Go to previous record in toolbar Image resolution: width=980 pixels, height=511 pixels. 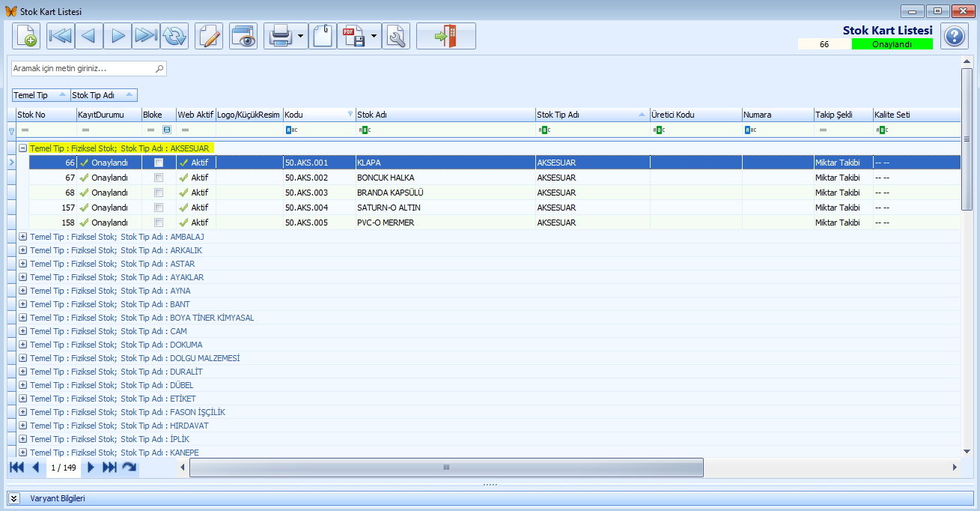tap(89, 36)
